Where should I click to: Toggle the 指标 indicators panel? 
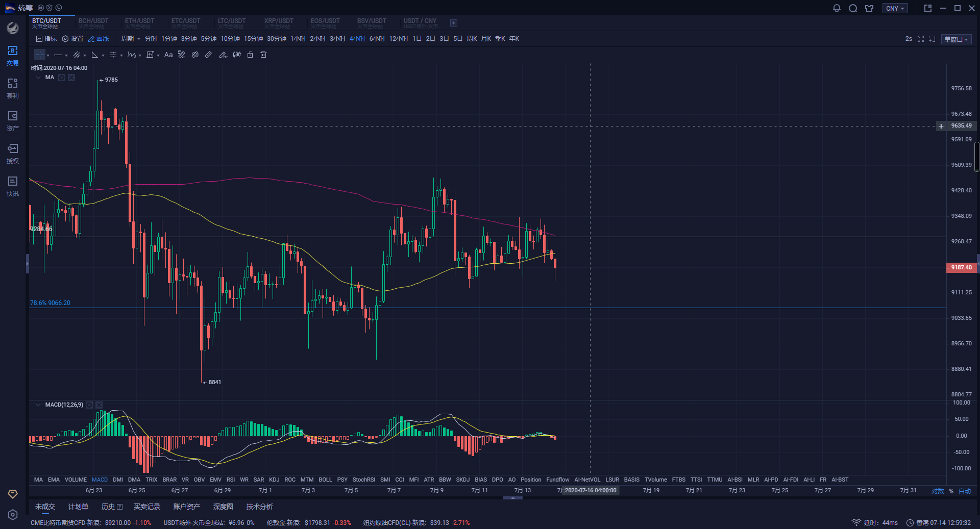tap(46, 39)
